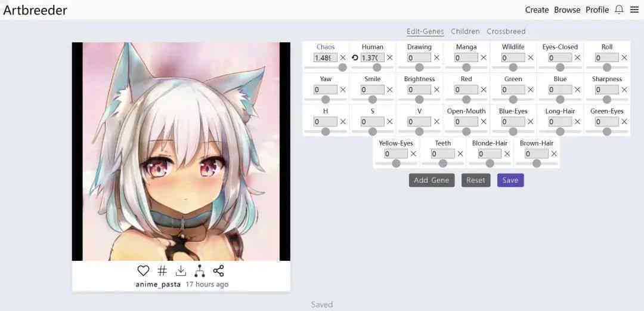Remove the Red gene
Screen dimensions: 644x311
[x=484, y=90]
